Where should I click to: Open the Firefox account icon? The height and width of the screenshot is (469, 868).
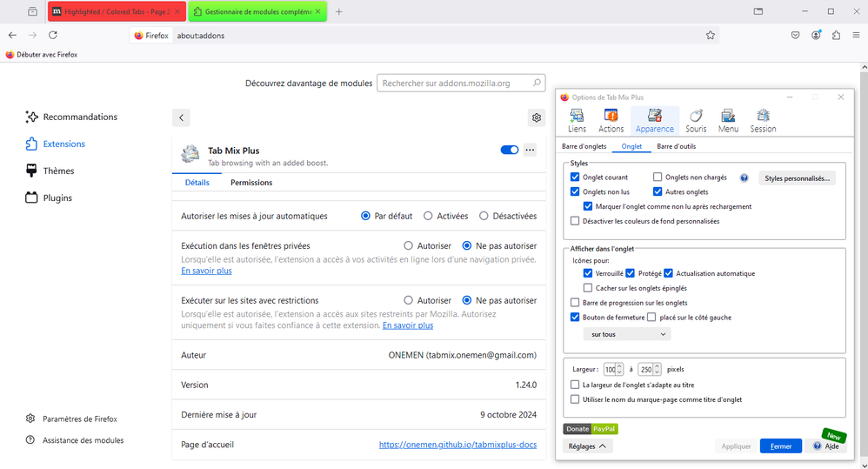click(816, 36)
